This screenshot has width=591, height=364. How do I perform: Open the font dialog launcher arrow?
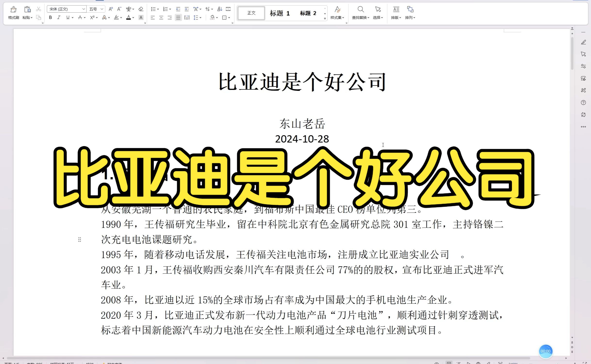tap(145, 23)
